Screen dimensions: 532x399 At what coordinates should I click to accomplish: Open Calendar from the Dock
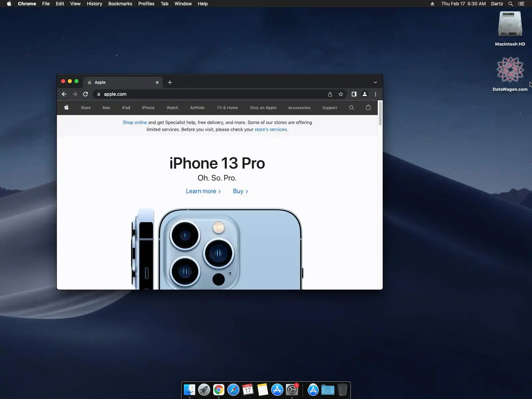[x=248, y=390]
